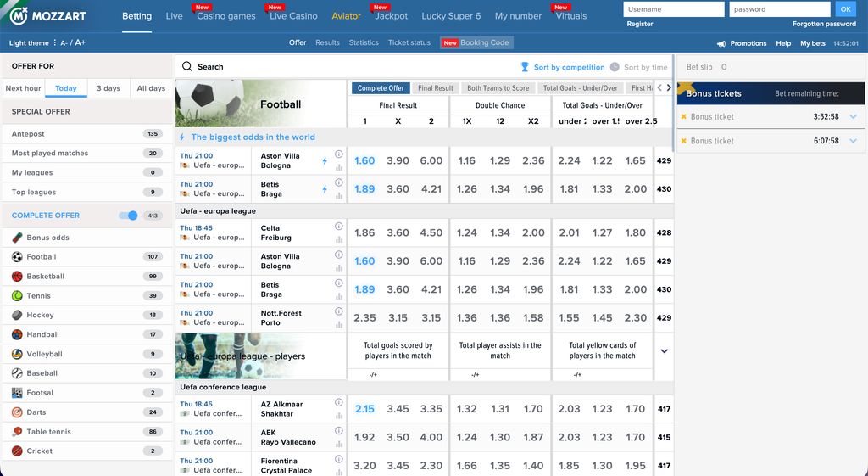The height and width of the screenshot is (476, 868).
Task: Click the Cricket ball icon
Action: coord(17,451)
